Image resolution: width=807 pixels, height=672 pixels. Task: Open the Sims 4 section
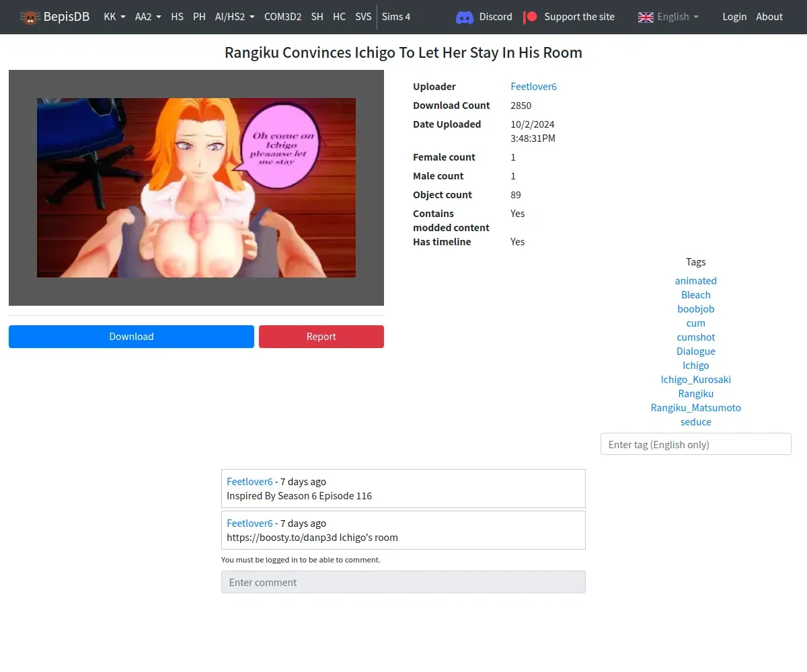[x=396, y=17]
